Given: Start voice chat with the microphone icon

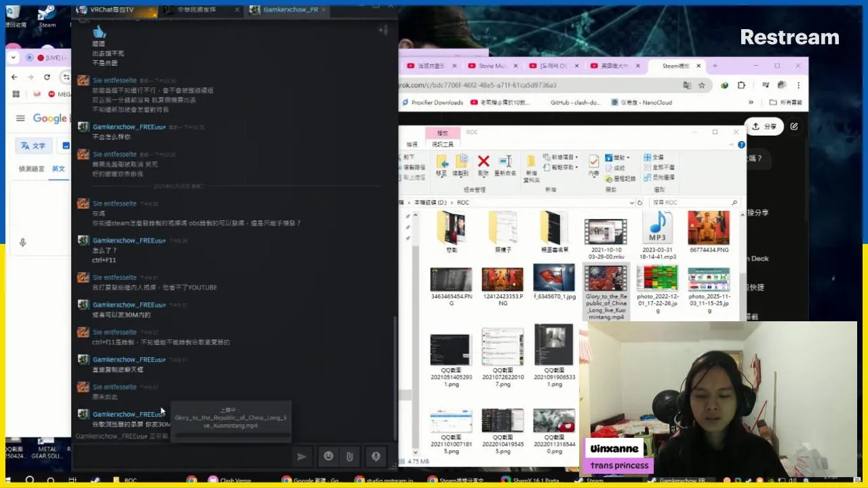Looking at the screenshot, I should coord(376,457).
